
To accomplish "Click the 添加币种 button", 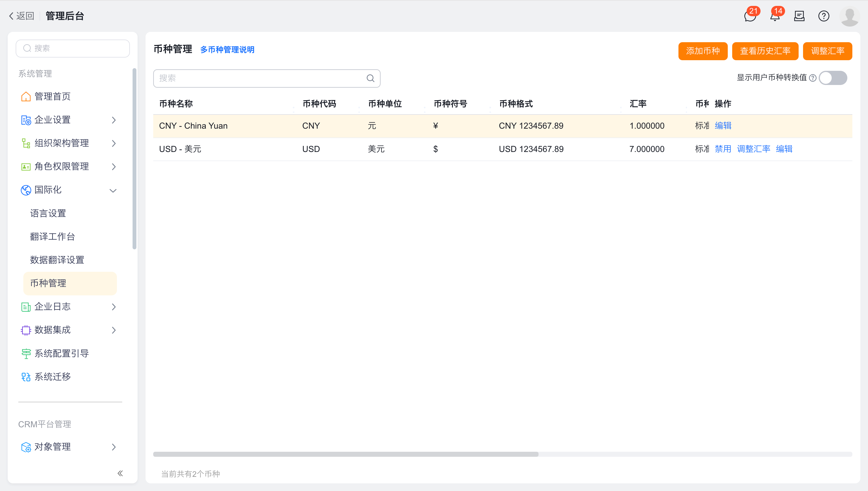I will (x=702, y=51).
